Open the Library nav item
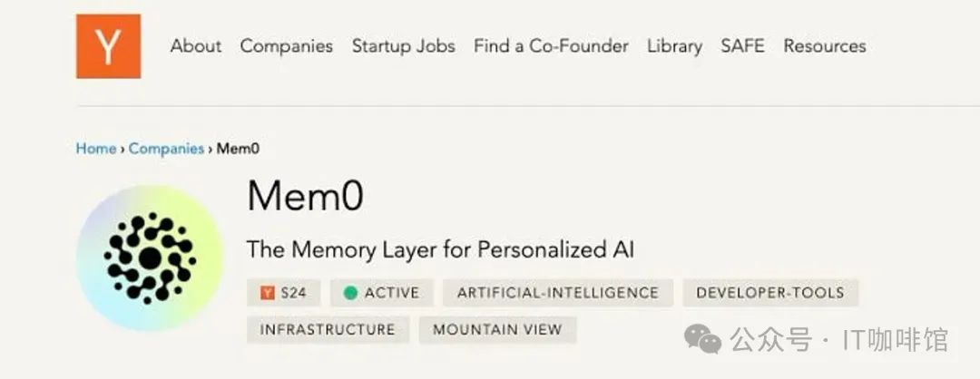 pyautogui.click(x=674, y=46)
